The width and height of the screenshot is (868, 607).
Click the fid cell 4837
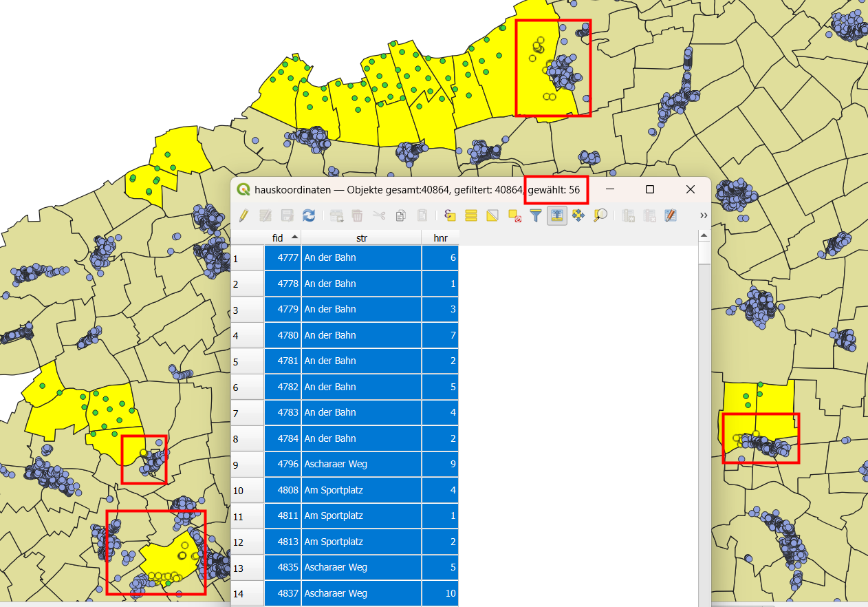(x=283, y=593)
